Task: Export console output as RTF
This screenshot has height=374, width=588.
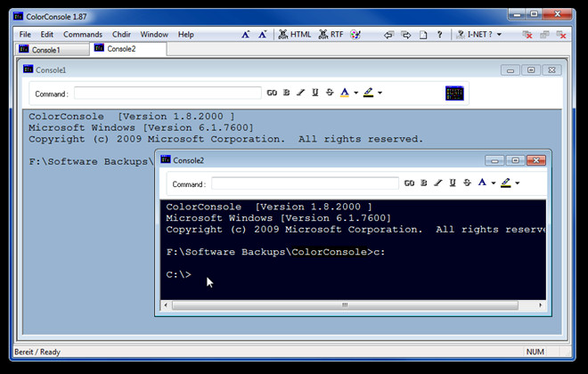Action: (331, 35)
